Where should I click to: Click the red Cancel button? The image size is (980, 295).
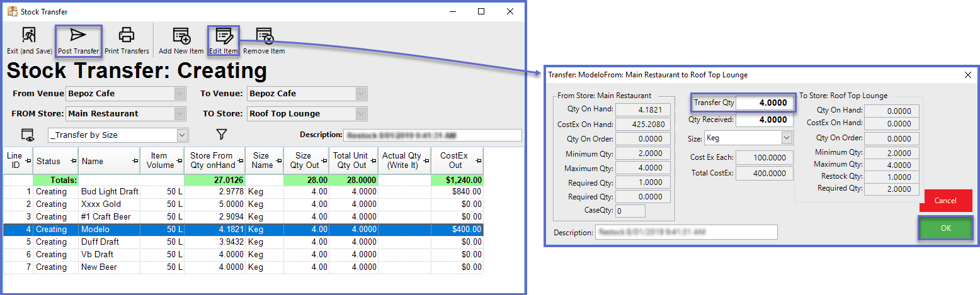945,201
